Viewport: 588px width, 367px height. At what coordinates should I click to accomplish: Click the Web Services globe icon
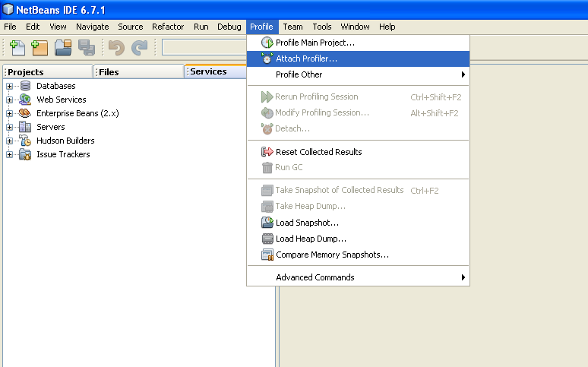pyautogui.click(x=25, y=100)
